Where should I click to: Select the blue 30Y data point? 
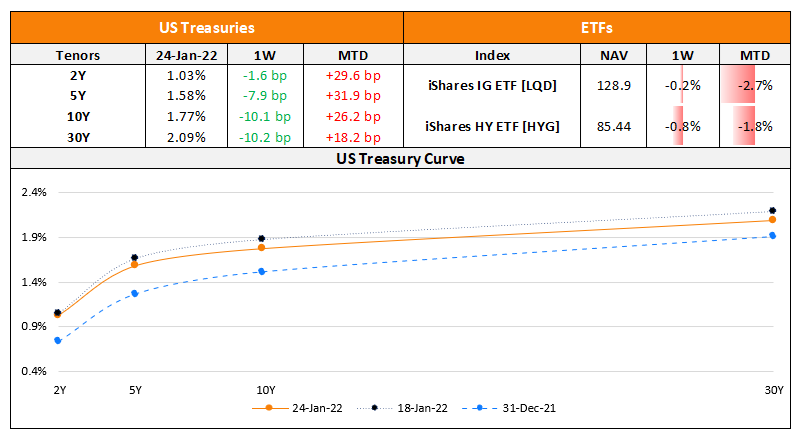tap(773, 236)
